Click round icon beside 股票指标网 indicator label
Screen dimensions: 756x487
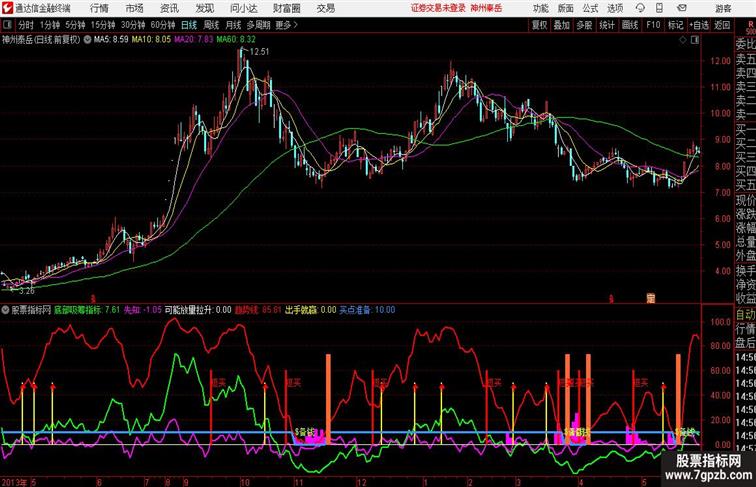click(x=5, y=310)
